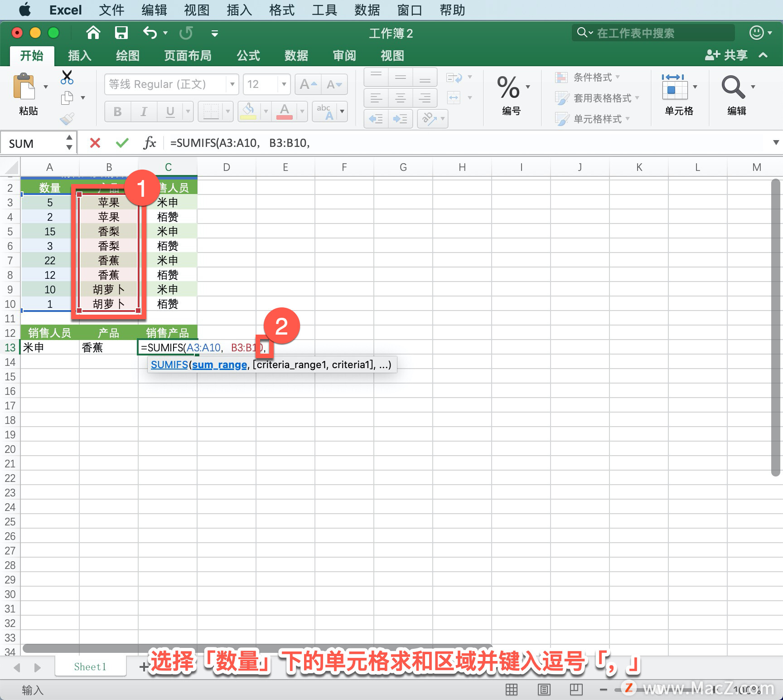Confirm formula with green checkmark
Image resolution: width=783 pixels, height=700 pixels.
point(122,143)
